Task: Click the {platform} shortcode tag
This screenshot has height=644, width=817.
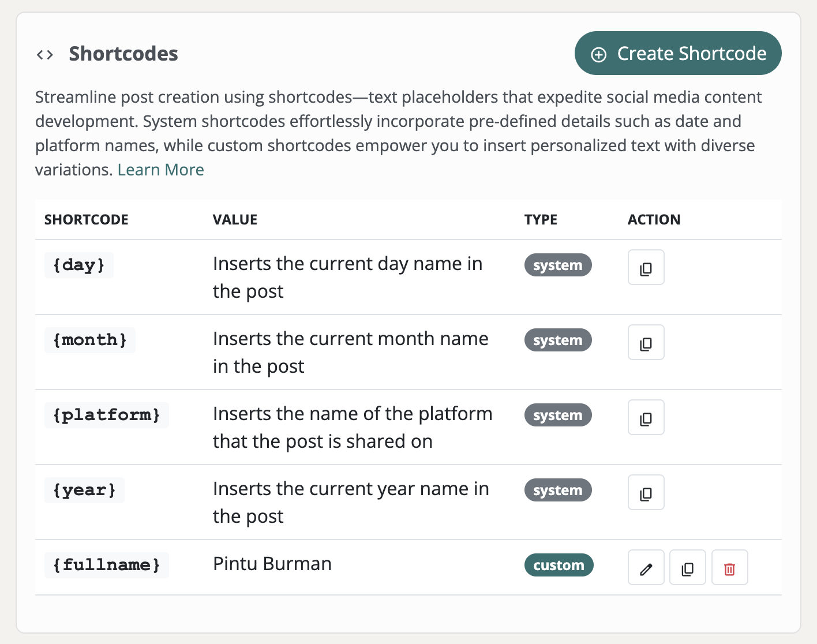Action: coord(107,415)
